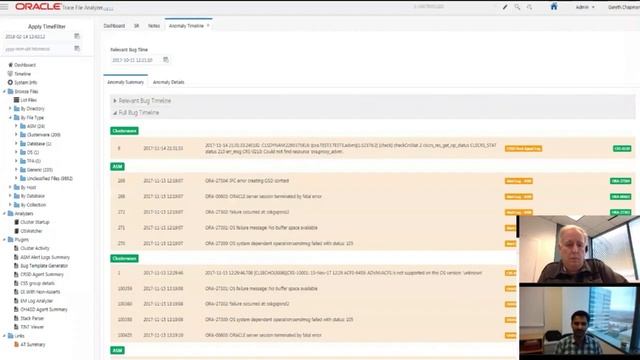Switch to the SR tab
The width and height of the screenshot is (640, 360).
click(136, 26)
